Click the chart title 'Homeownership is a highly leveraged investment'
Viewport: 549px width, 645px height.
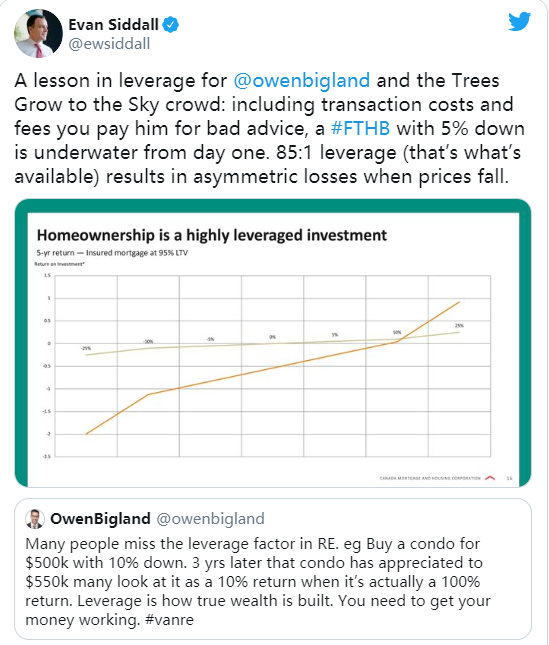pos(212,235)
